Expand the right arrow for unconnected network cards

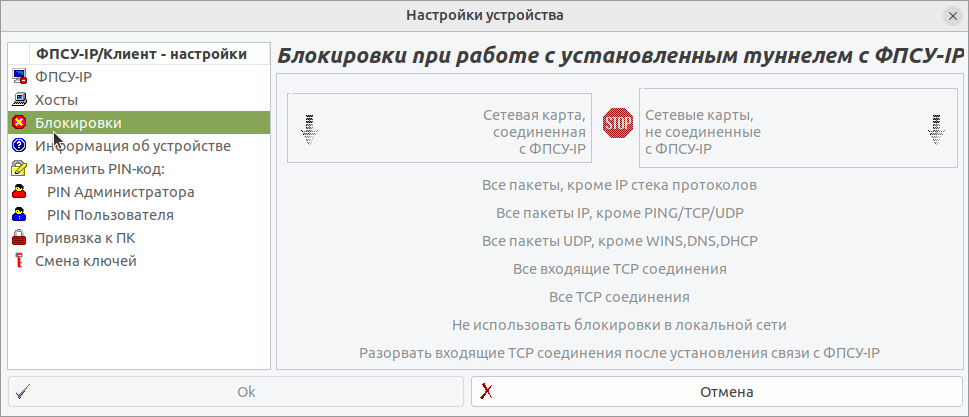tap(937, 129)
